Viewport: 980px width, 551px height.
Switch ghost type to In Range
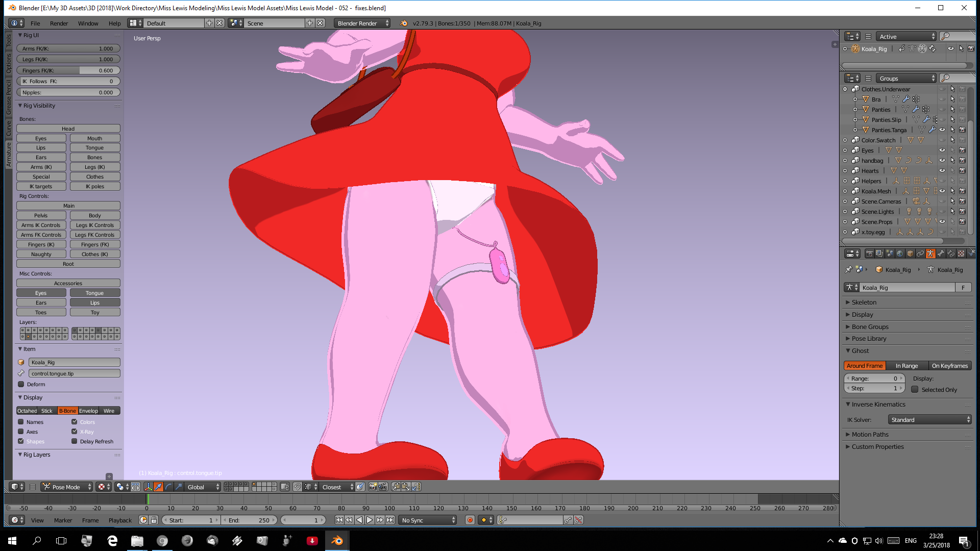[x=906, y=366]
